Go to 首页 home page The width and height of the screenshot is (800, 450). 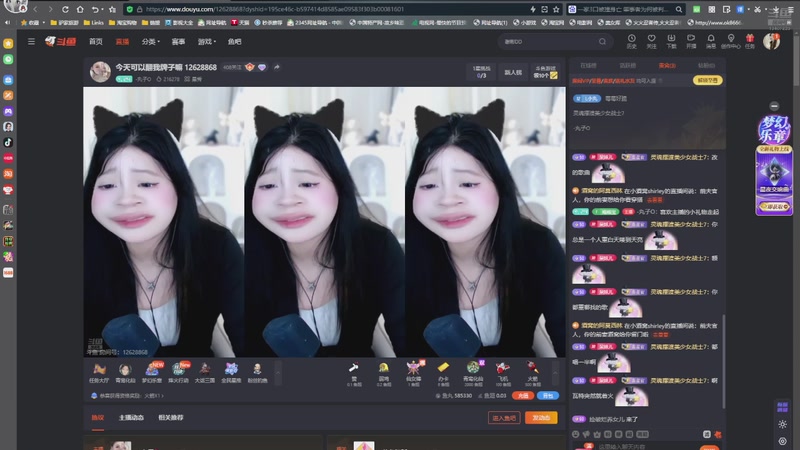tap(96, 41)
